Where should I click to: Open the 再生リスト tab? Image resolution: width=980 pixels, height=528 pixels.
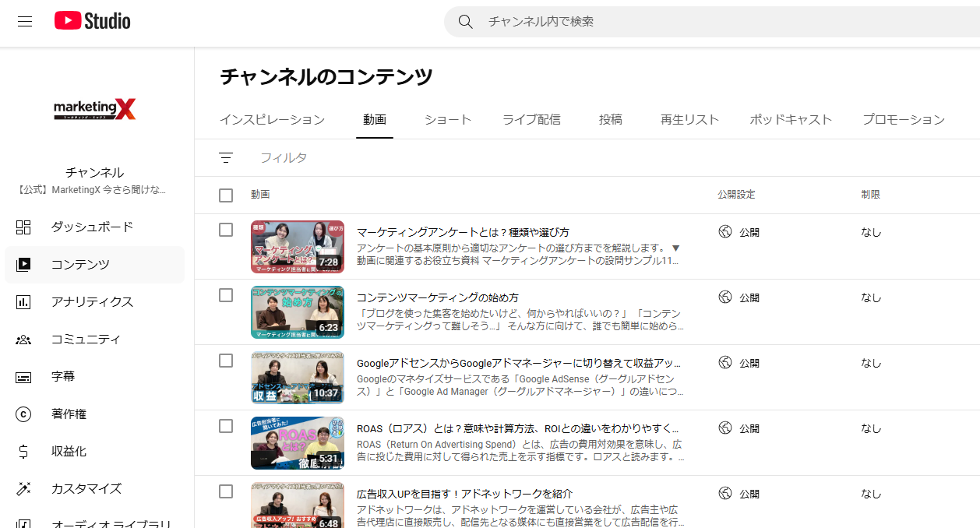coord(689,119)
